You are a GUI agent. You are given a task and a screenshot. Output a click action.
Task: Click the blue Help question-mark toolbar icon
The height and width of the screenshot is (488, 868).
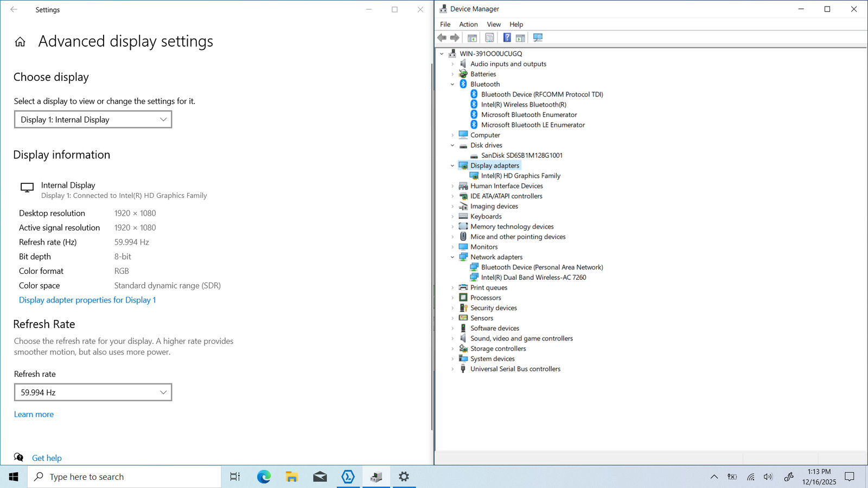coord(507,37)
